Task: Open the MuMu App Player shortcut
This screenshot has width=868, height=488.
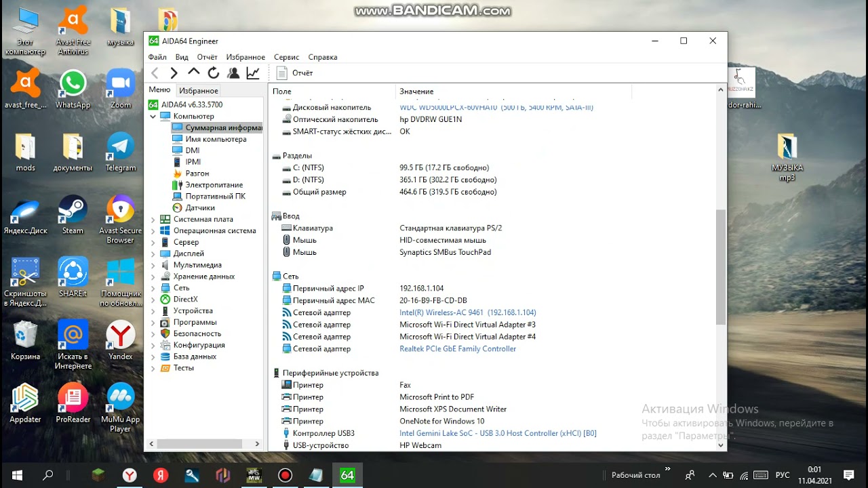Action: coord(121,407)
